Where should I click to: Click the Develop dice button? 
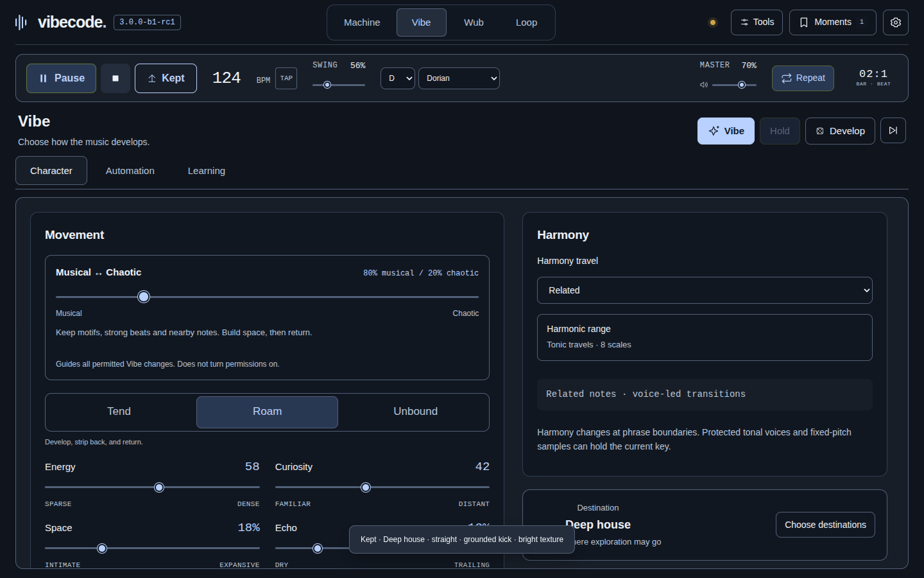click(840, 131)
